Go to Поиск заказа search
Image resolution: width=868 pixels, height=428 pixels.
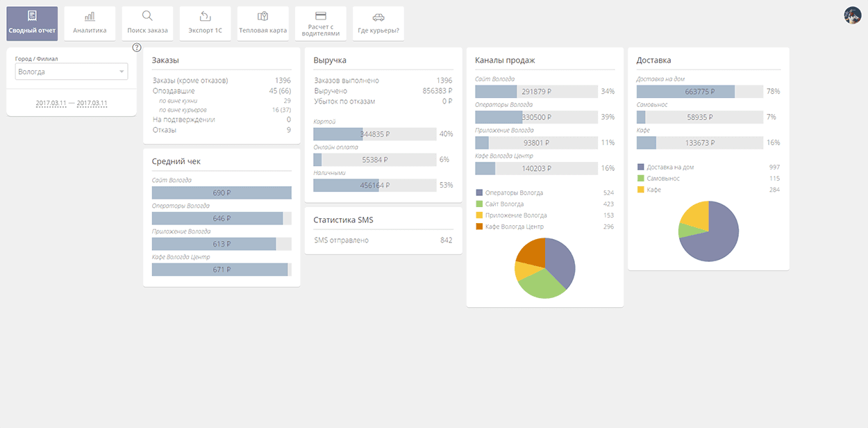click(147, 23)
